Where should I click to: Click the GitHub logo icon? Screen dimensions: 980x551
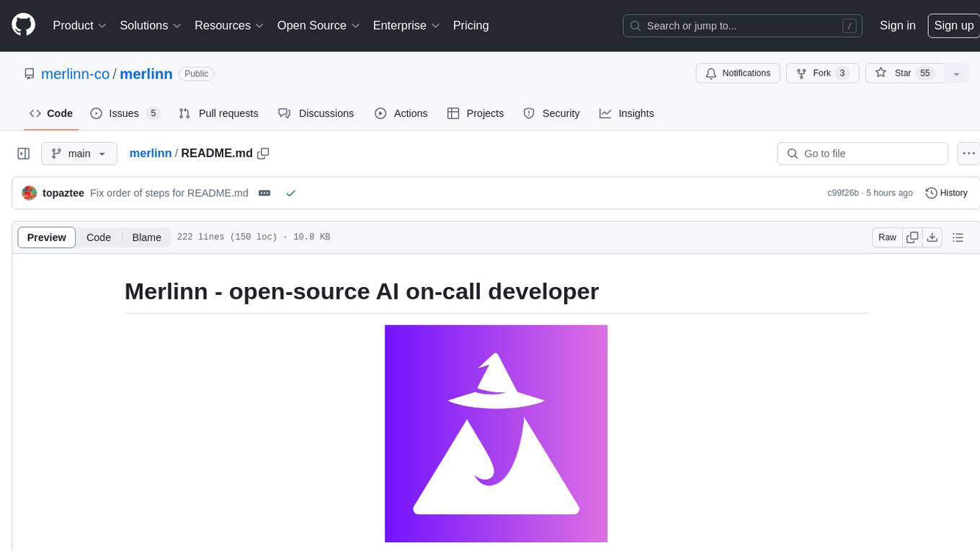(23, 25)
